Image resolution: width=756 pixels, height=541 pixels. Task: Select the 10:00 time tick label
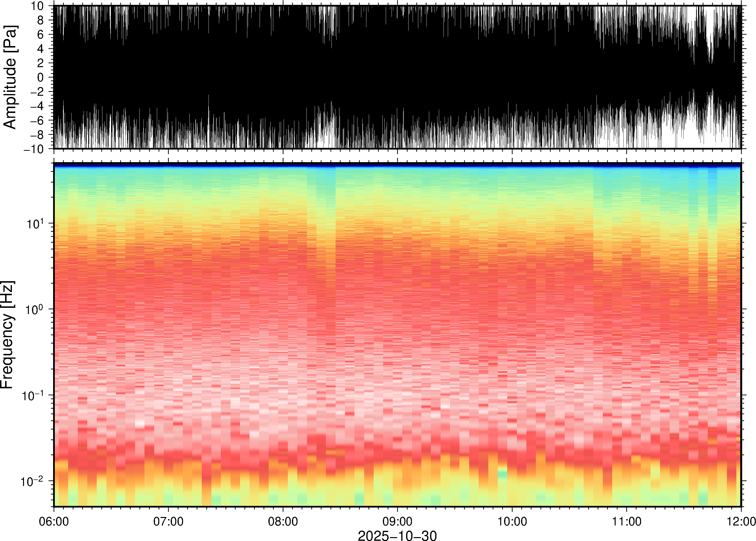[x=512, y=521]
